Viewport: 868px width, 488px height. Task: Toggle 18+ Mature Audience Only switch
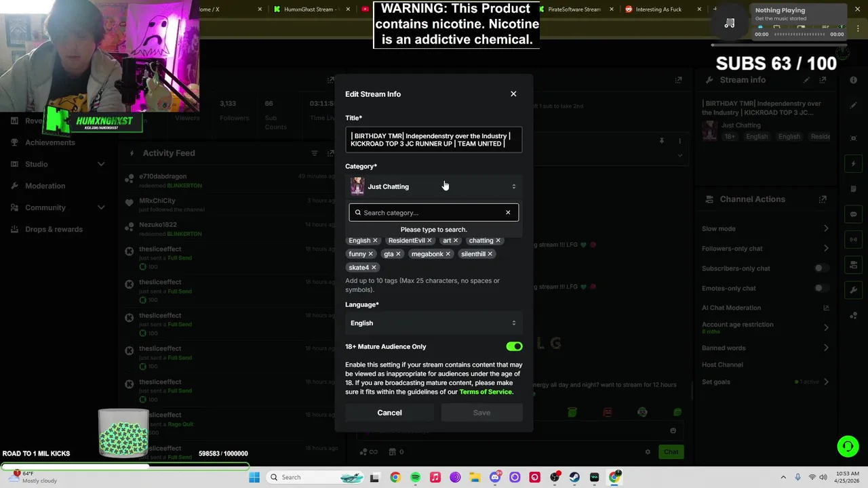pos(514,346)
